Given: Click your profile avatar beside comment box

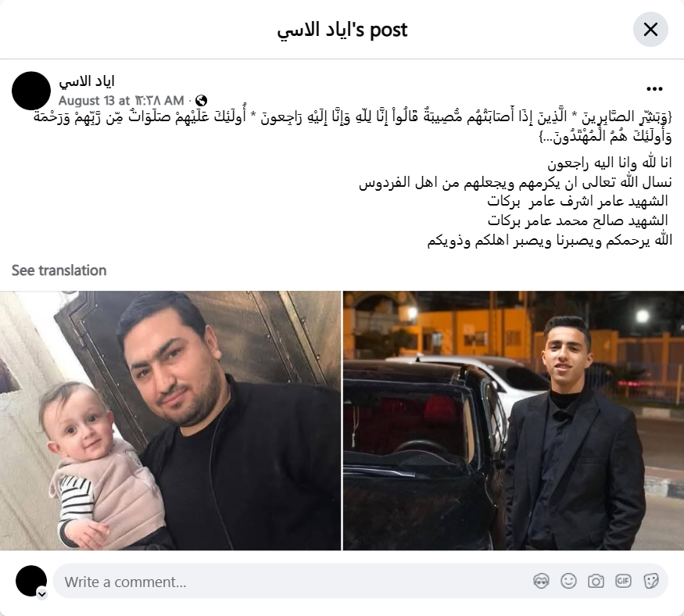Looking at the screenshot, I should pos(31,581).
